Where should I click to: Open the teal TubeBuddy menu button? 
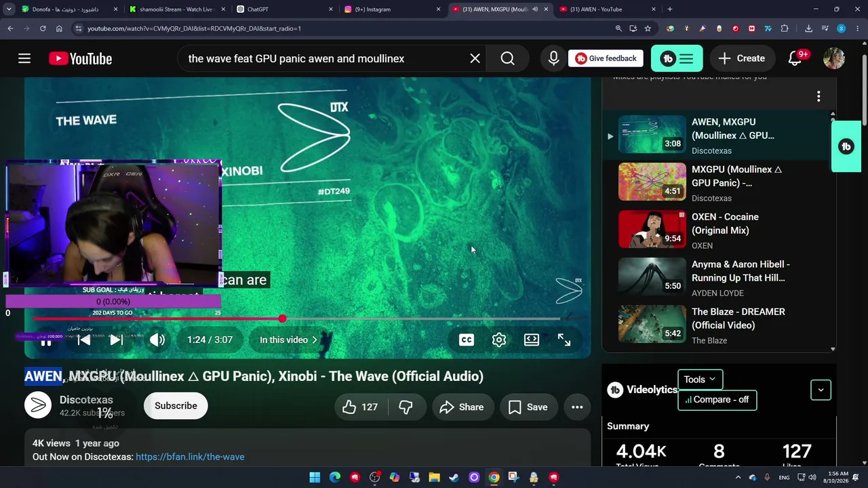tap(677, 59)
